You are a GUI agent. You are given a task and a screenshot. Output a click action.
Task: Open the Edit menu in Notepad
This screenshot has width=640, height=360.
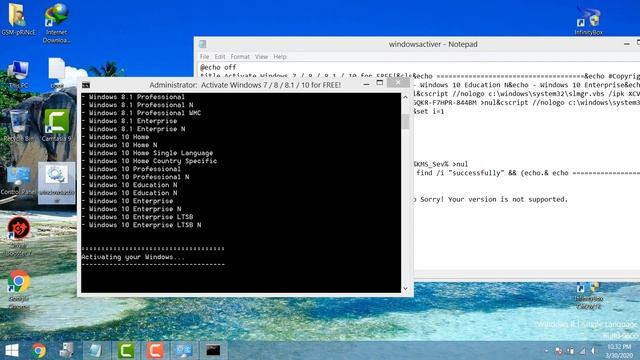pyautogui.click(x=220, y=57)
